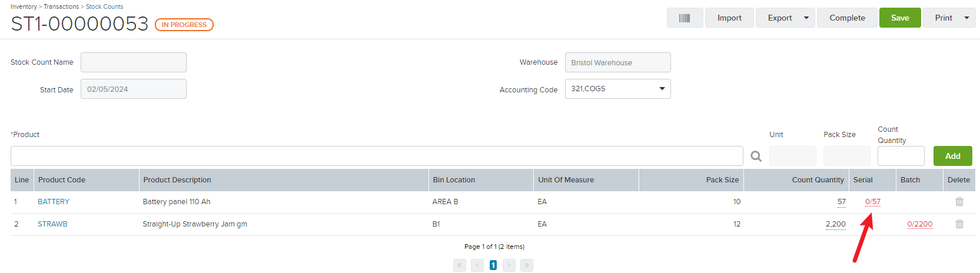The image size is (980, 273).
Task: Jump to last page arrow
Action: coord(527,265)
